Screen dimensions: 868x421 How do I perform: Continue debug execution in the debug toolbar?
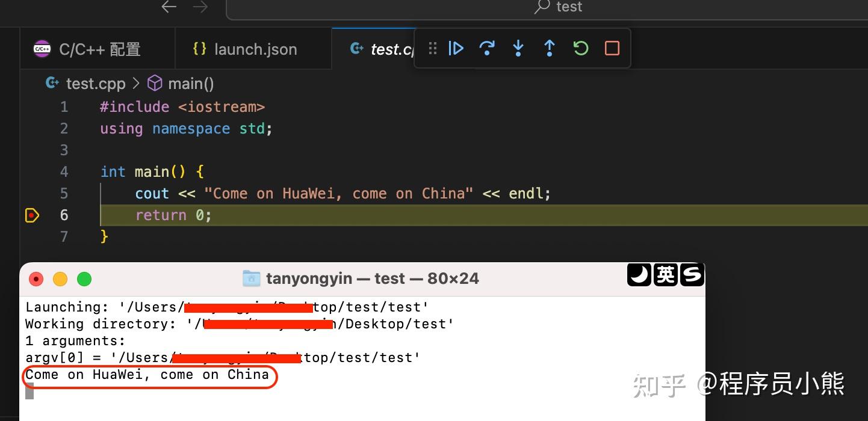(x=456, y=48)
